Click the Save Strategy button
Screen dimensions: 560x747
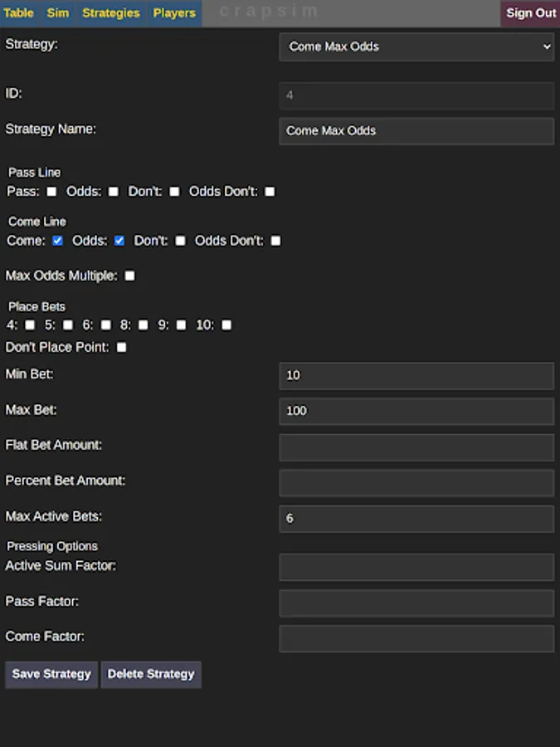51,674
